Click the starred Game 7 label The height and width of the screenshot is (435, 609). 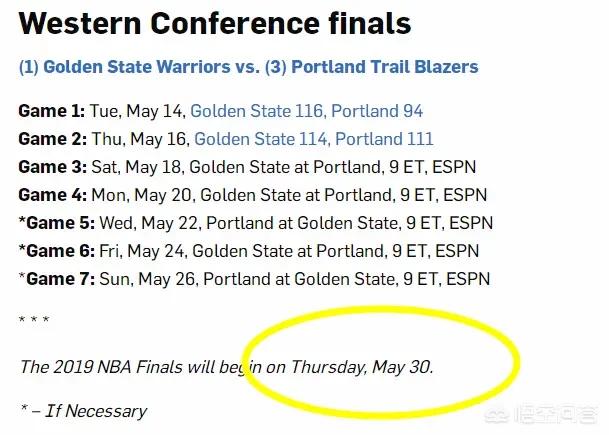coord(56,278)
